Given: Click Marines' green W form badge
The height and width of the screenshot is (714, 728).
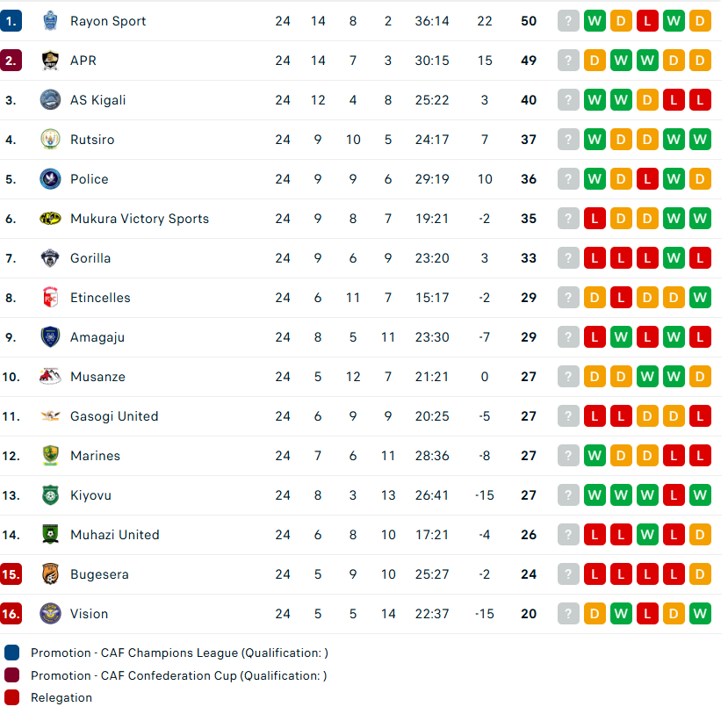Looking at the screenshot, I should click(x=595, y=456).
